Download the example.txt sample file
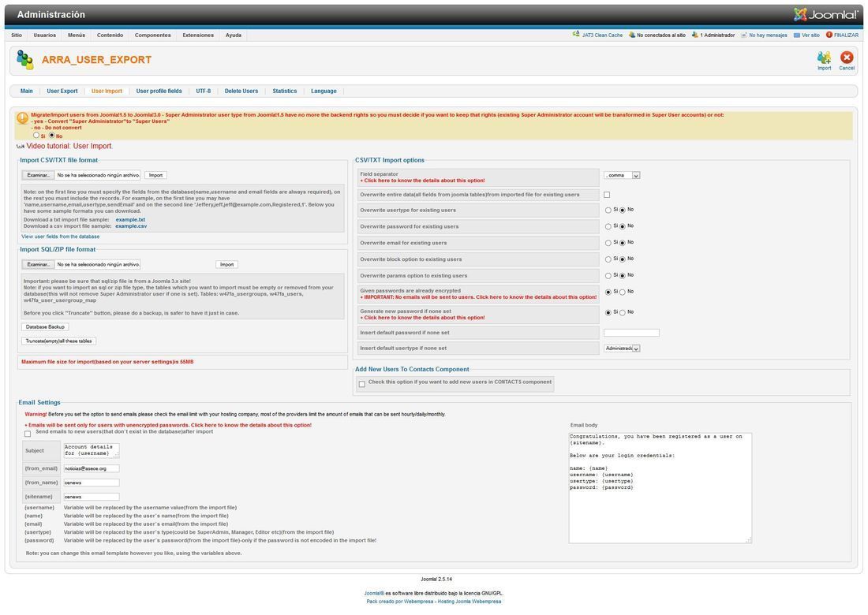Image resolution: width=868 pixels, height=615 pixels. click(131, 219)
